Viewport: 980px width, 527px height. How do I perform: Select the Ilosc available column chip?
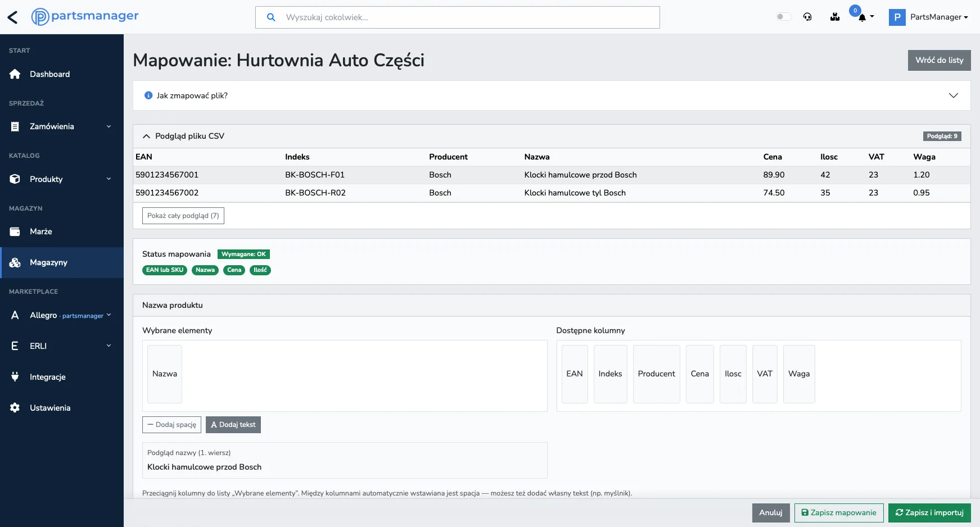click(733, 374)
